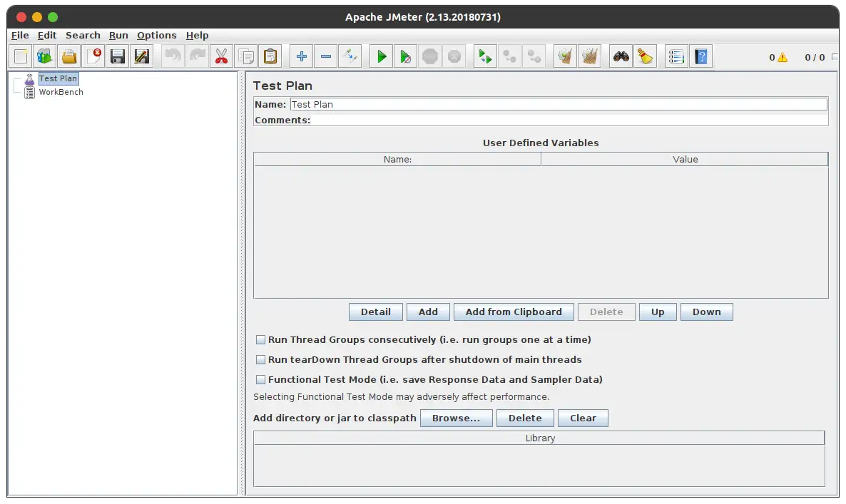This screenshot has height=504, width=846.
Task: Reset search with yellow brush icon
Action: pyautogui.click(x=646, y=56)
